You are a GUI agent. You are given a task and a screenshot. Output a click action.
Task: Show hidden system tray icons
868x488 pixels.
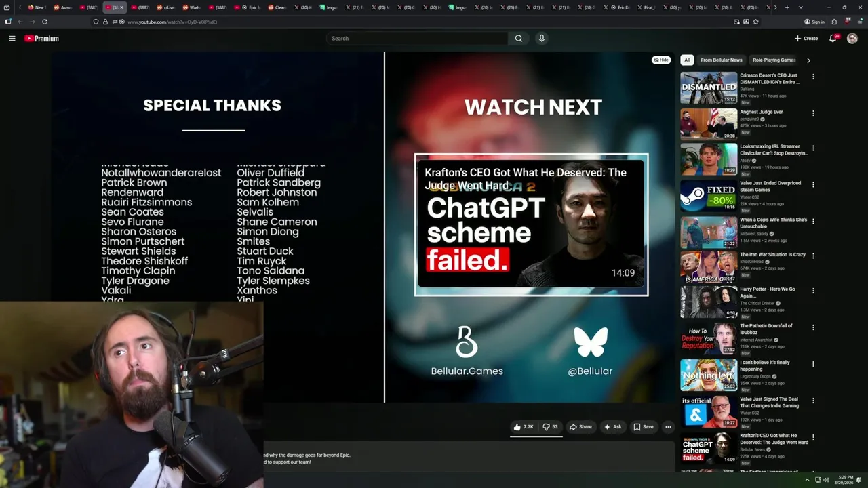808,480
